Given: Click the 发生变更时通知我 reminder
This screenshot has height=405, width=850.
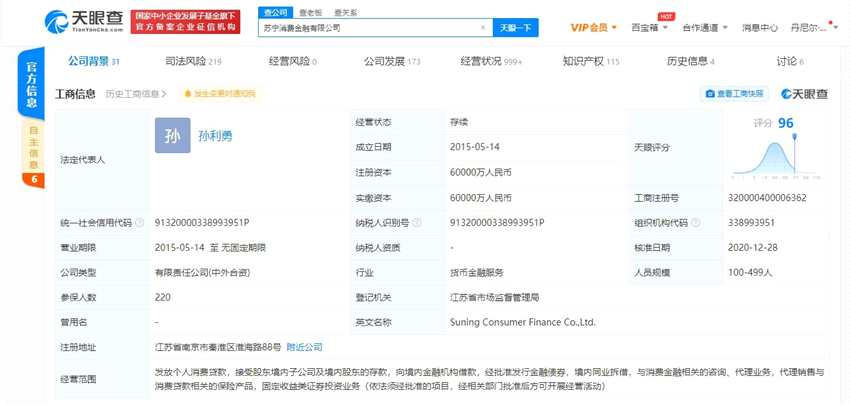Looking at the screenshot, I should point(220,94).
